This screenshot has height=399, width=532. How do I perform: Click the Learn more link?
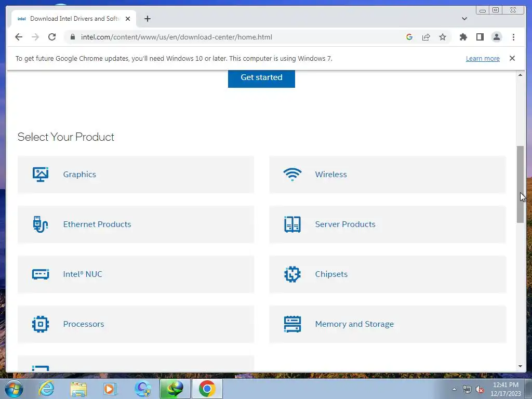483,58
